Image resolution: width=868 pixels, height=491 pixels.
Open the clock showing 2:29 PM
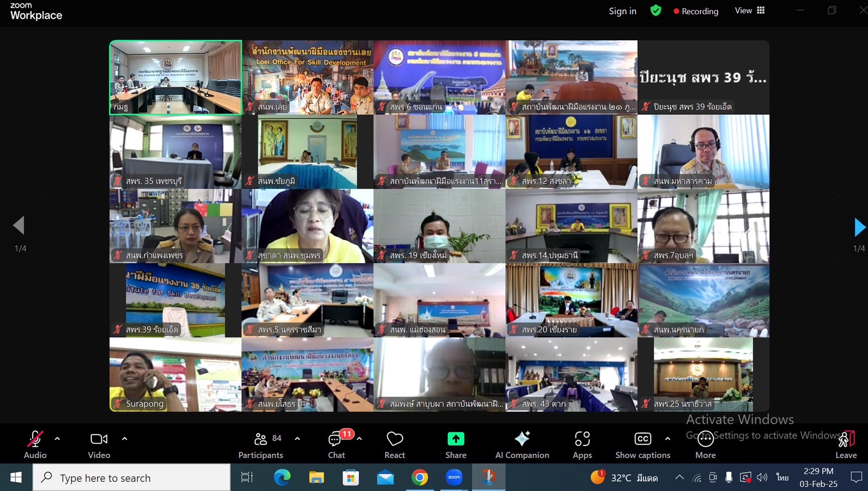819,477
